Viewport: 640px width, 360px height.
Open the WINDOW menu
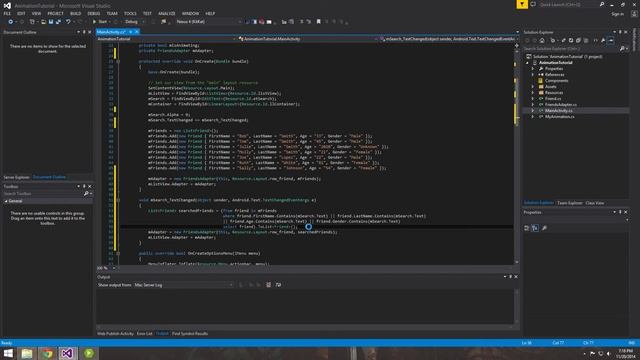[190, 13]
